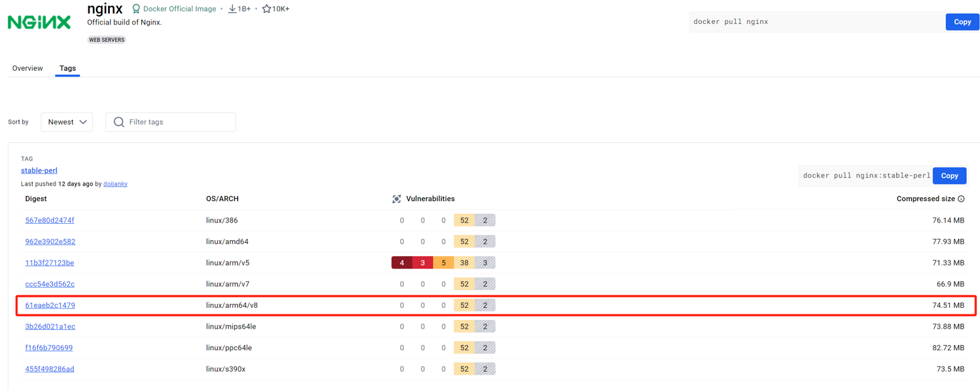Click the Compressed size info icon
The image size is (980, 390).
pyautogui.click(x=961, y=198)
